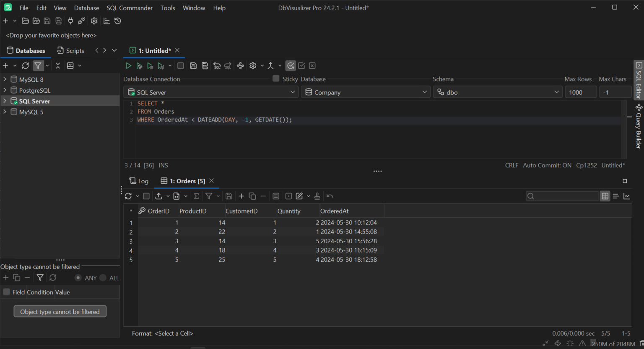
Task: Calculate sum of selected cells
Action: coord(196,196)
